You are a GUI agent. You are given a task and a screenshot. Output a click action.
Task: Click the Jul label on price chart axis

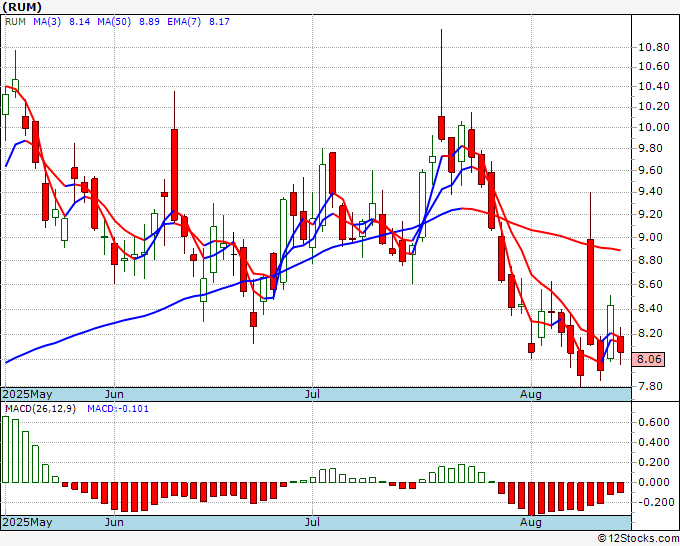click(x=312, y=394)
